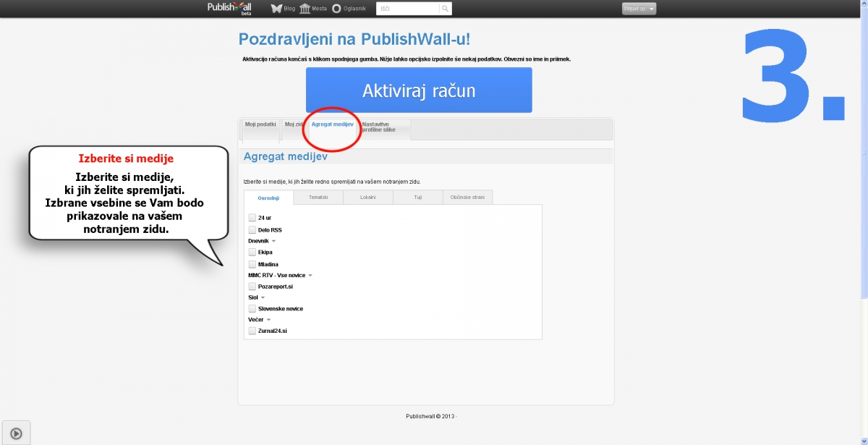
Task: Click the Išči search input field
Action: coord(407,9)
